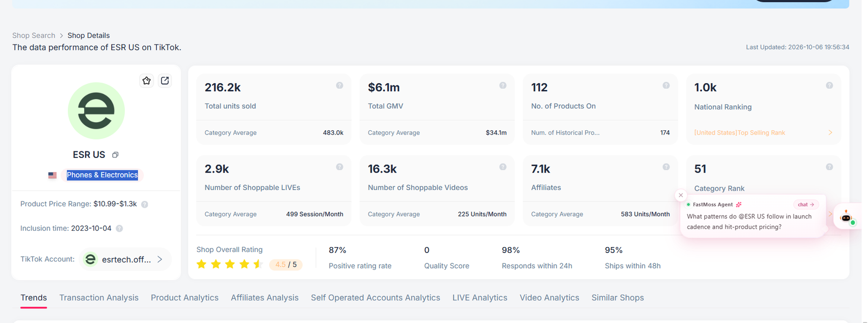This screenshot has height=323, width=868.
Task: Click the Shop Details breadcrumb
Action: 88,35
